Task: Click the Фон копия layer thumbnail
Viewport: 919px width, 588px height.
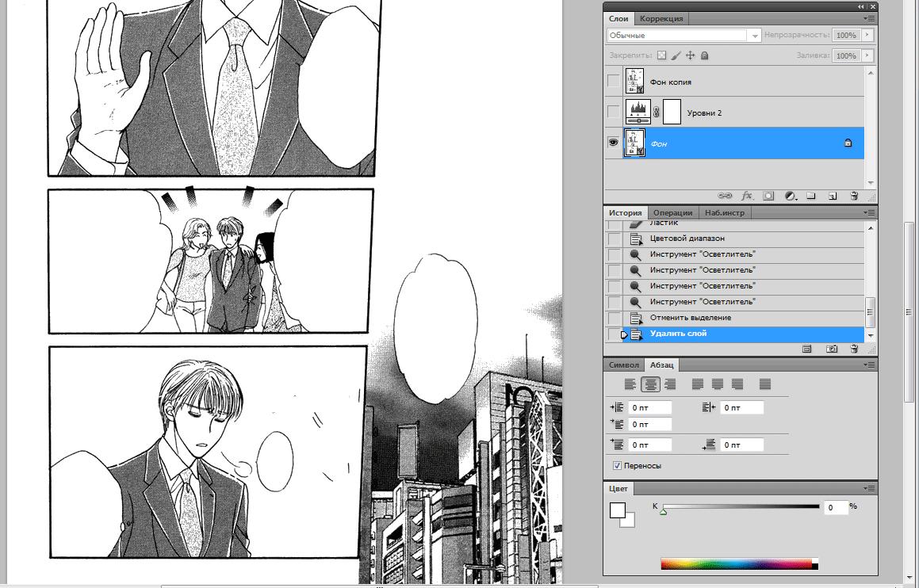Action: 635,81
